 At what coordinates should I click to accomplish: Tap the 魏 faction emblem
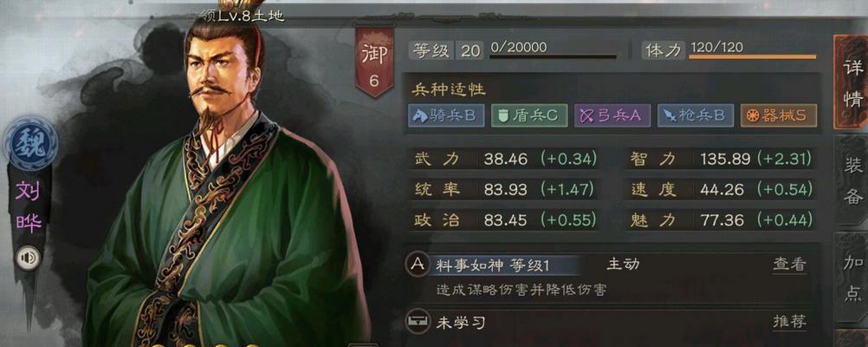[30, 143]
